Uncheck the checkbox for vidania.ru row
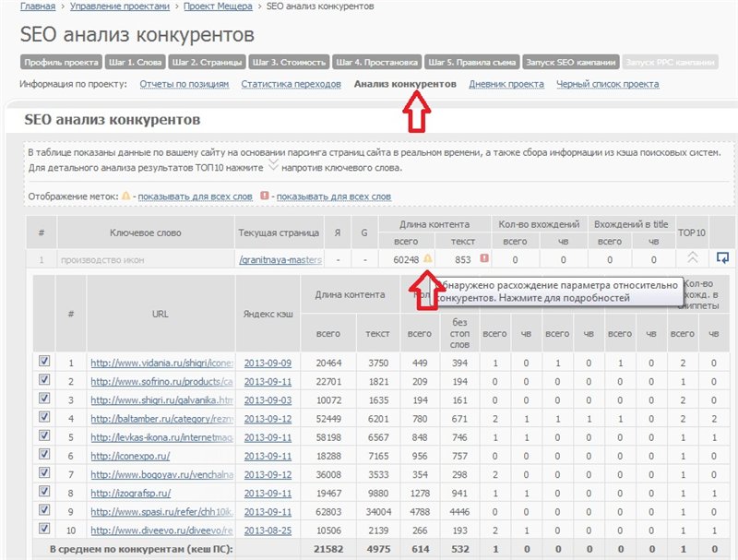 (44, 362)
